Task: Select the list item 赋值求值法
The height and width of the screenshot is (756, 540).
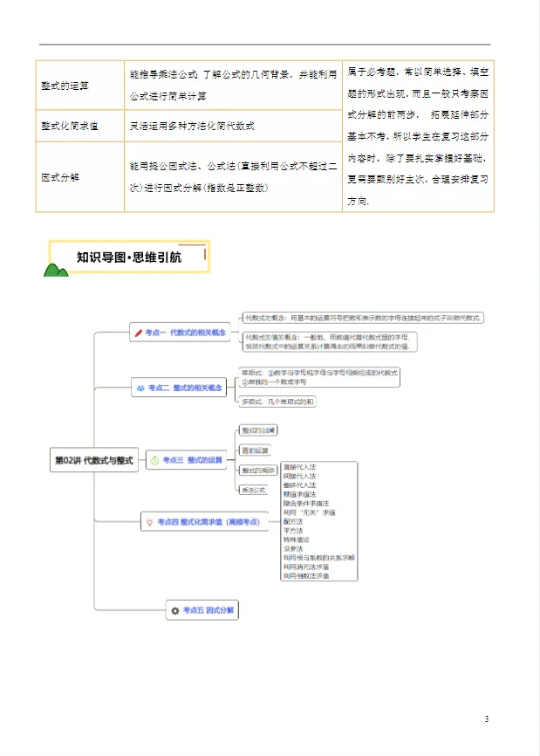Action: point(299,495)
